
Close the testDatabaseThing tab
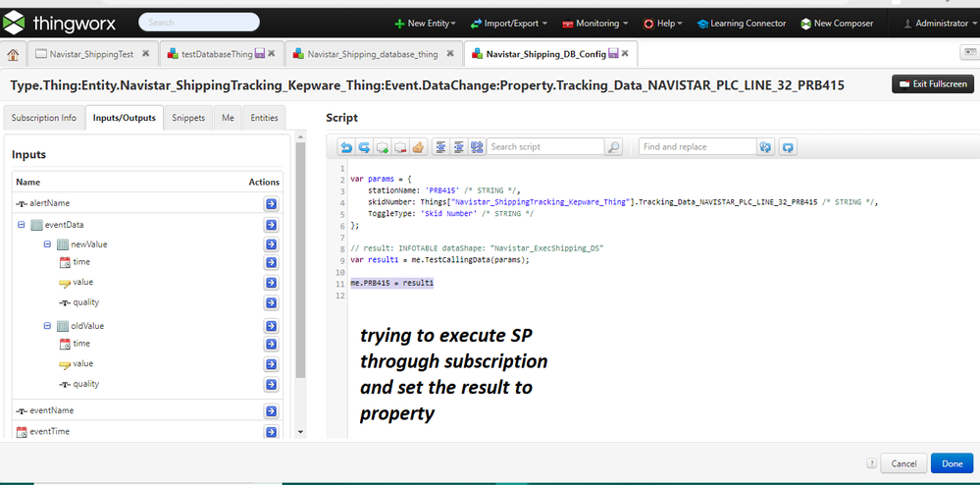[x=272, y=54]
